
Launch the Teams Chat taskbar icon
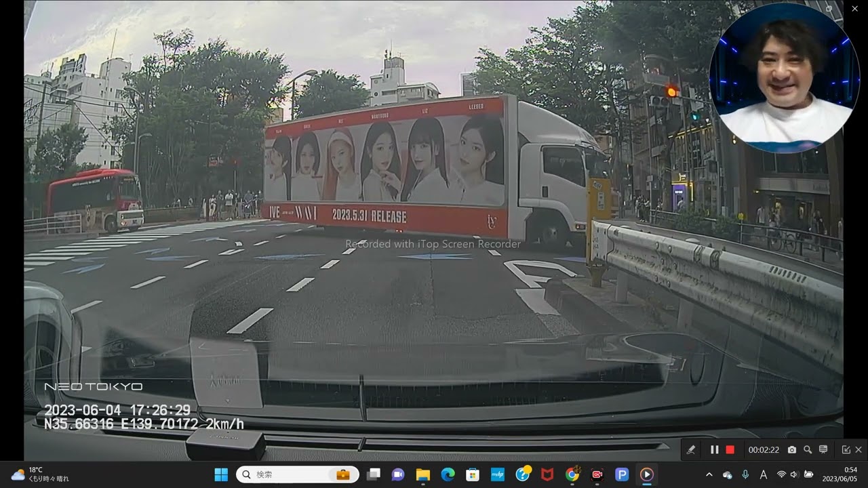[x=398, y=474]
